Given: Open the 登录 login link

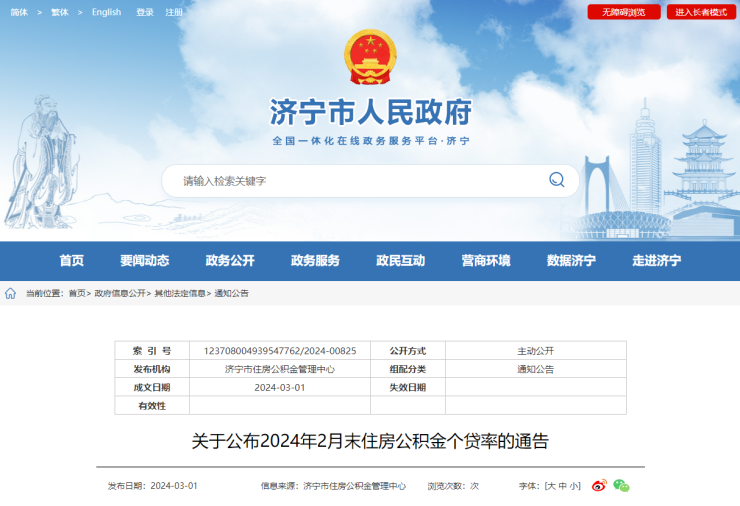Looking at the screenshot, I should tap(145, 12).
